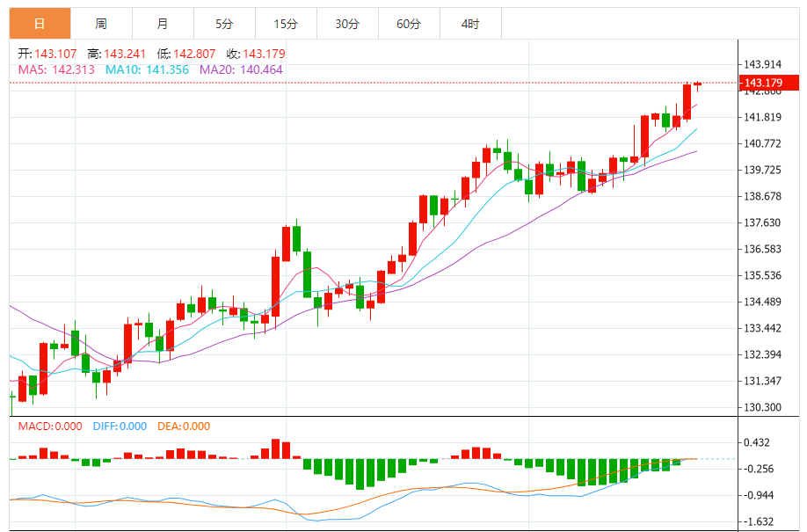
Task: Open the 15分 timeframe tab
Action: pos(286,24)
